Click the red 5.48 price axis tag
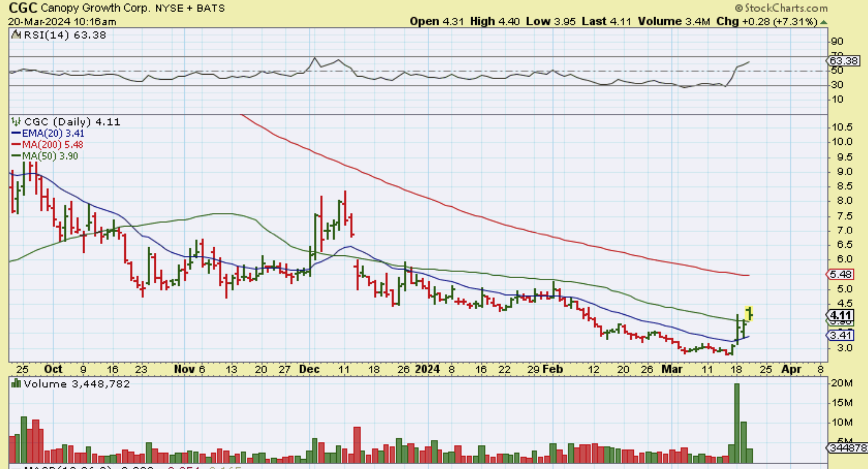This screenshot has height=469, width=868. (x=840, y=274)
